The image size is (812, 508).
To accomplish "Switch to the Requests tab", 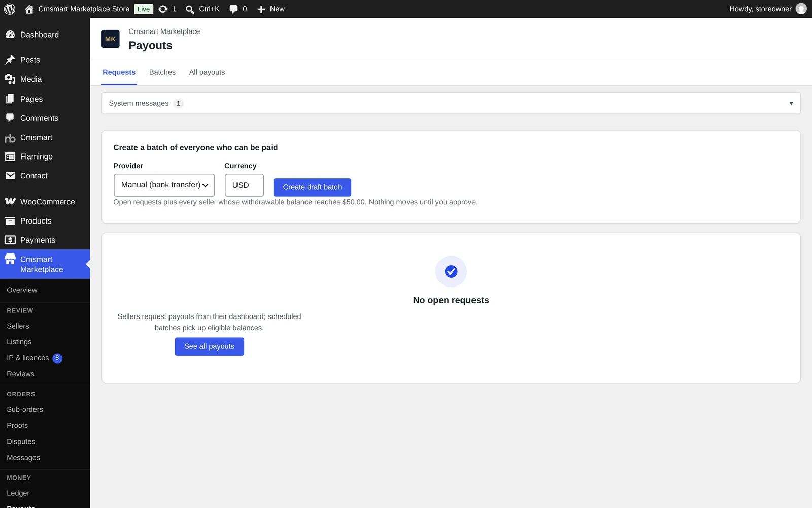I will point(119,72).
